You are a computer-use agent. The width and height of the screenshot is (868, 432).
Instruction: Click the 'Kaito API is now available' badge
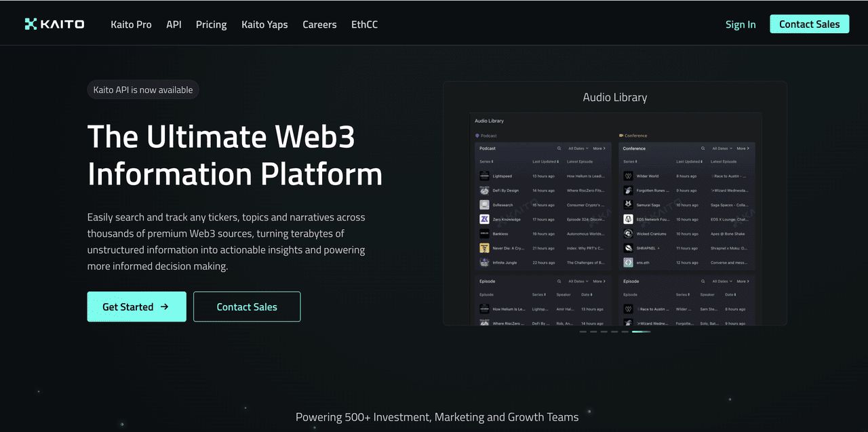pyautogui.click(x=143, y=90)
